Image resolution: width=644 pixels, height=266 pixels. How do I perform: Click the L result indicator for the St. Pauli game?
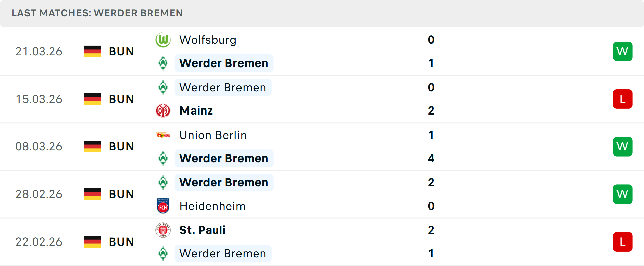click(623, 242)
